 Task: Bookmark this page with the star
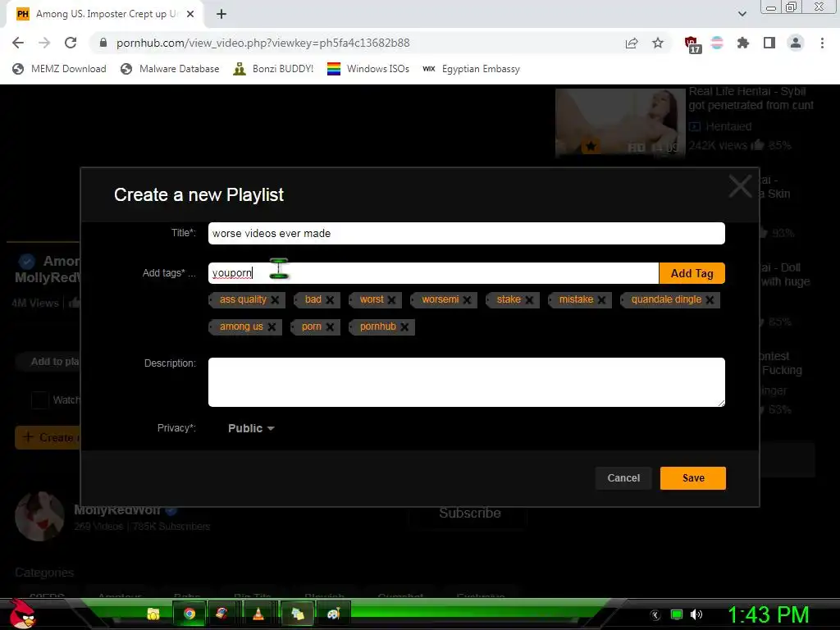tap(658, 43)
